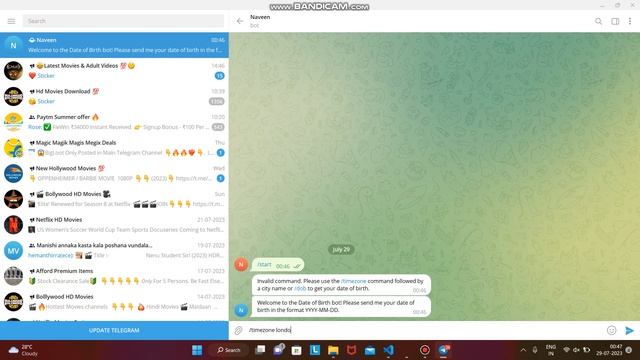Click the Naveen chat header title
The image size is (640, 360).
260,17
